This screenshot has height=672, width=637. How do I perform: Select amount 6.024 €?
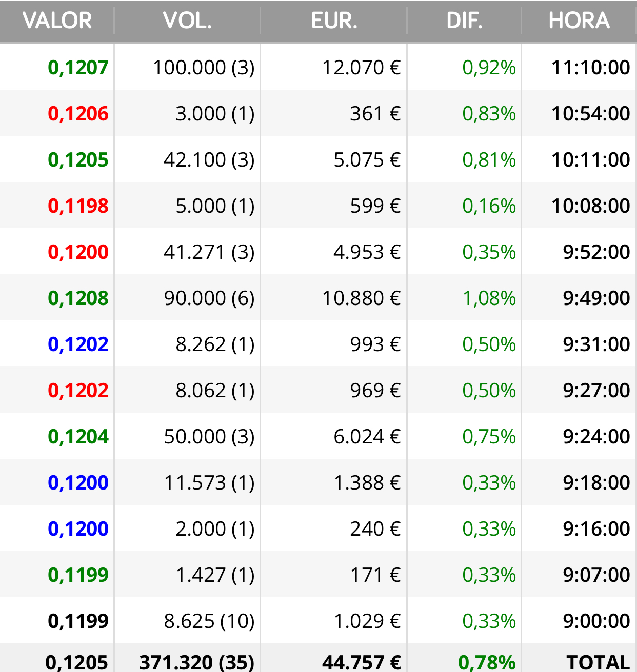367,437
